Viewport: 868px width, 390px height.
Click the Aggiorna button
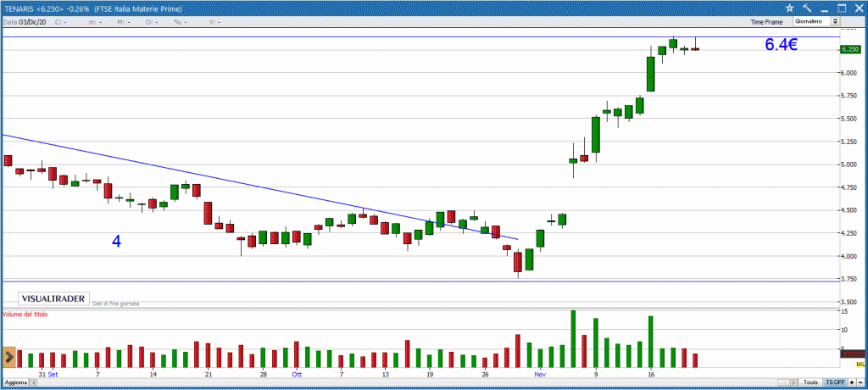(15, 383)
